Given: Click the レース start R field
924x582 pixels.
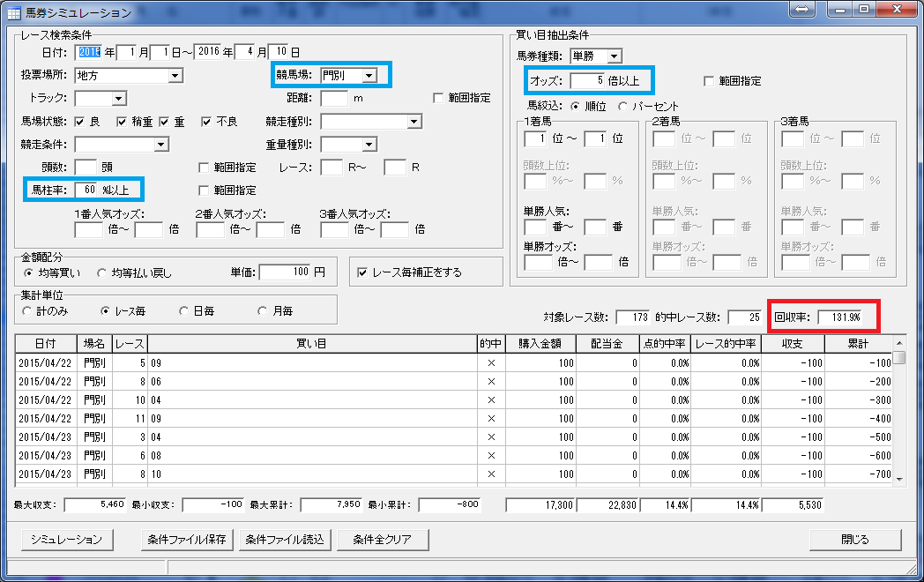Looking at the screenshot, I should pyautogui.click(x=332, y=168).
